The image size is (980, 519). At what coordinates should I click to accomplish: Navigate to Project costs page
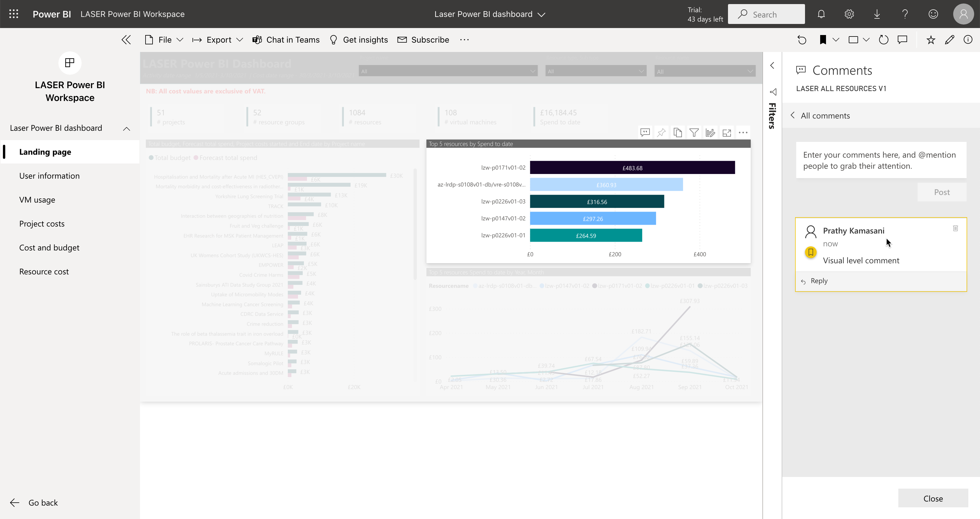pyautogui.click(x=41, y=223)
